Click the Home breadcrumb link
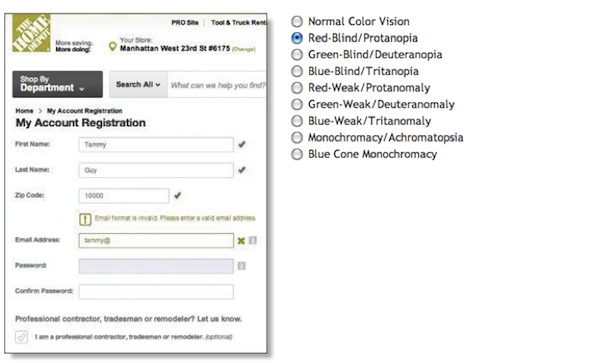Image resolution: width=600 pixels, height=363 pixels. pos(24,111)
